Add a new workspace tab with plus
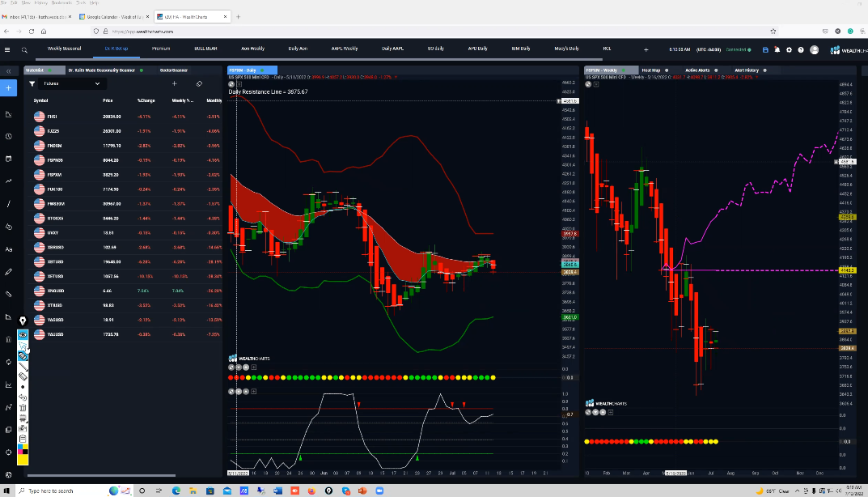 (x=646, y=50)
